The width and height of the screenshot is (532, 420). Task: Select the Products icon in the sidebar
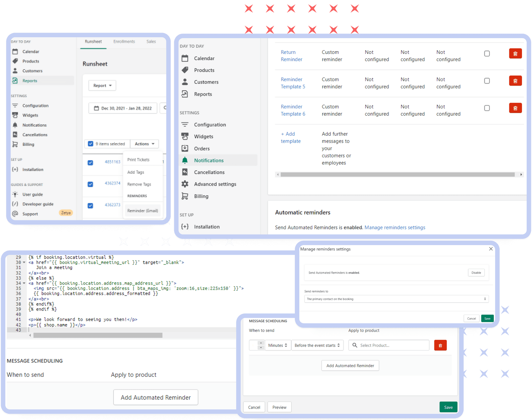tap(185, 70)
